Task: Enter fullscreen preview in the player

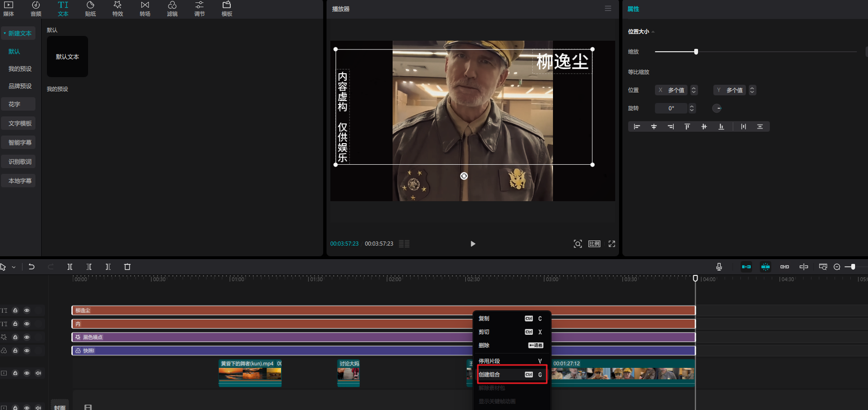Action: [611, 244]
